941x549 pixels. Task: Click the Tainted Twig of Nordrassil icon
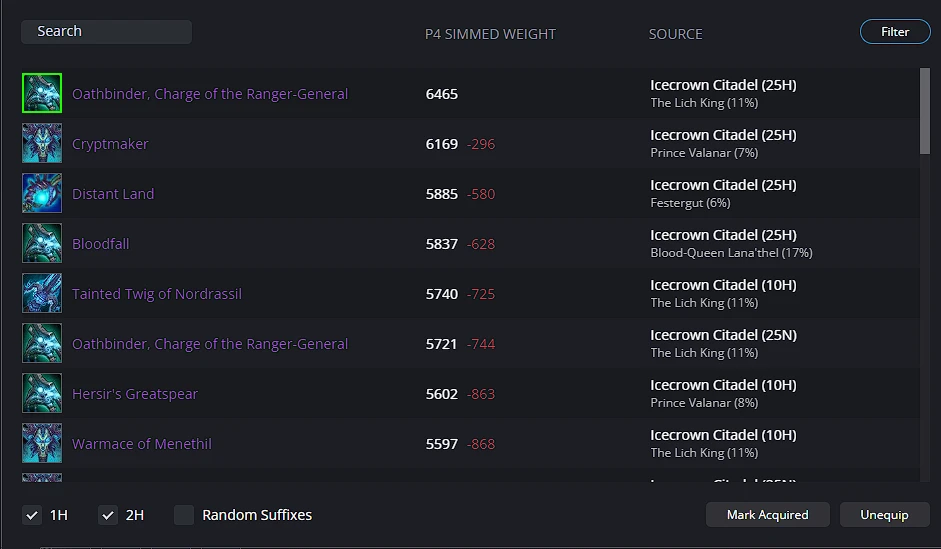[42, 294]
